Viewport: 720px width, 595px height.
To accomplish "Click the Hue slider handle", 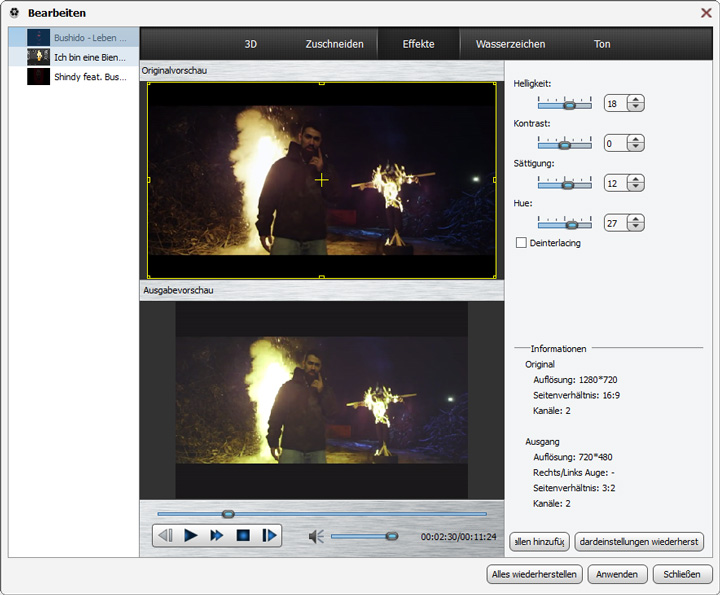I will click(572, 225).
